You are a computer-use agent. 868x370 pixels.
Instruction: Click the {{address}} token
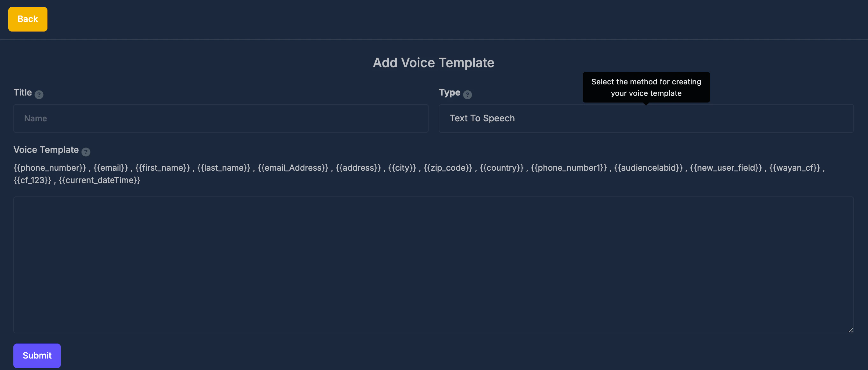click(358, 167)
